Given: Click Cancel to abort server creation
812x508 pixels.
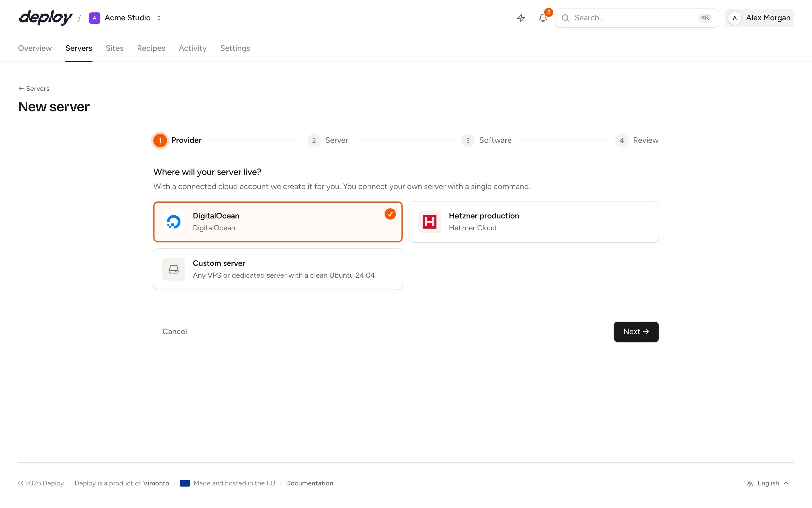Looking at the screenshot, I should 175,332.
